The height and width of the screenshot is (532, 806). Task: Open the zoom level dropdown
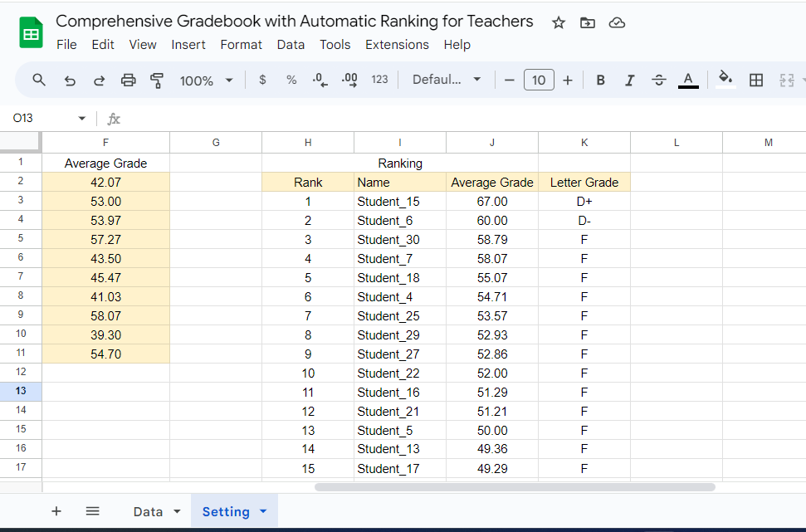click(206, 80)
